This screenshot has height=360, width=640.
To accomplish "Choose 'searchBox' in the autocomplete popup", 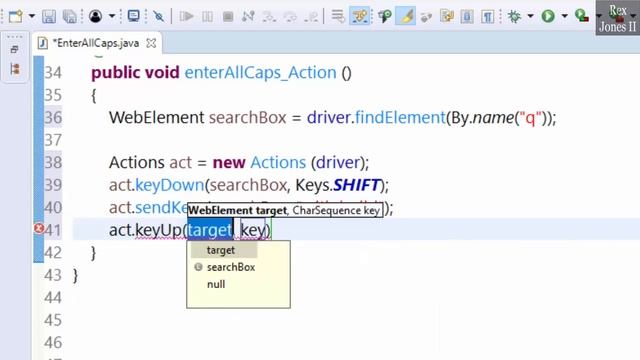I will point(231,267).
